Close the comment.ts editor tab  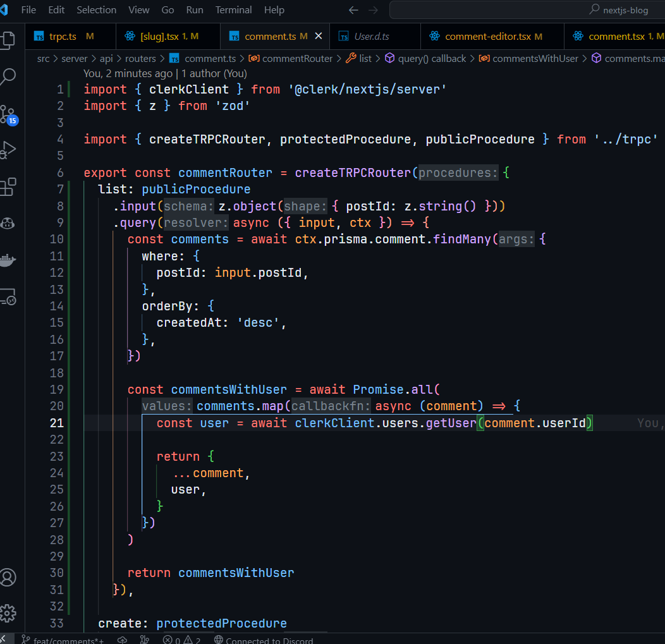(x=318, y=37)
